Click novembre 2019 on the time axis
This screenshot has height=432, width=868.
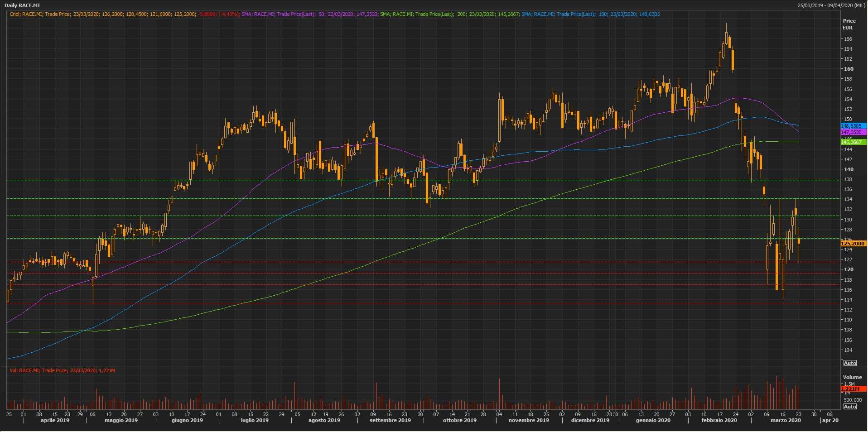point(528,420)
